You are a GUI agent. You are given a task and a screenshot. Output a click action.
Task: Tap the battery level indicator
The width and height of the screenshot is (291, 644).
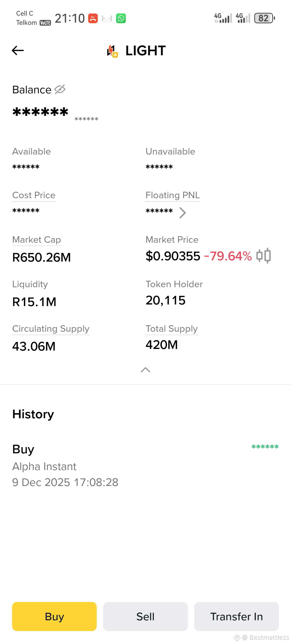pyautogui.click(x=264, y=18)
